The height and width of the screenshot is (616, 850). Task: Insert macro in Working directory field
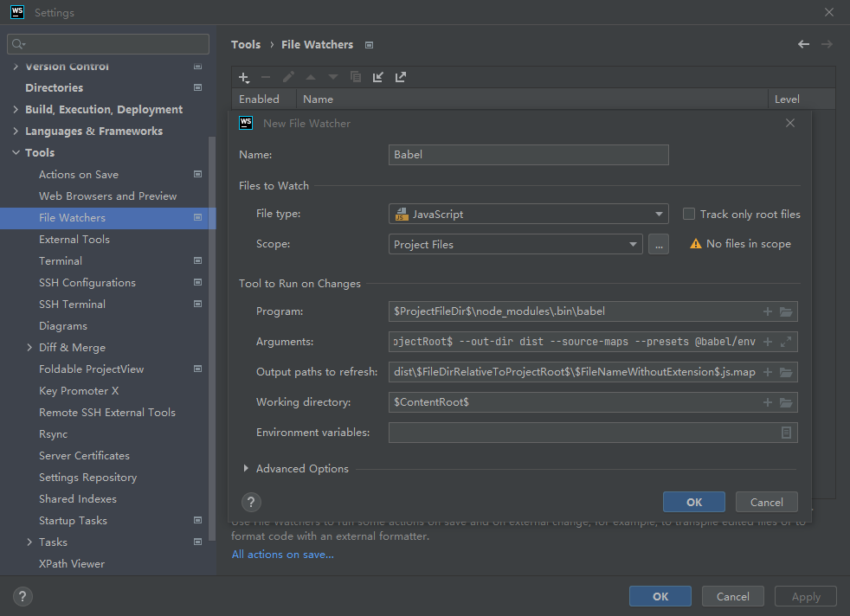coord(768,402)
